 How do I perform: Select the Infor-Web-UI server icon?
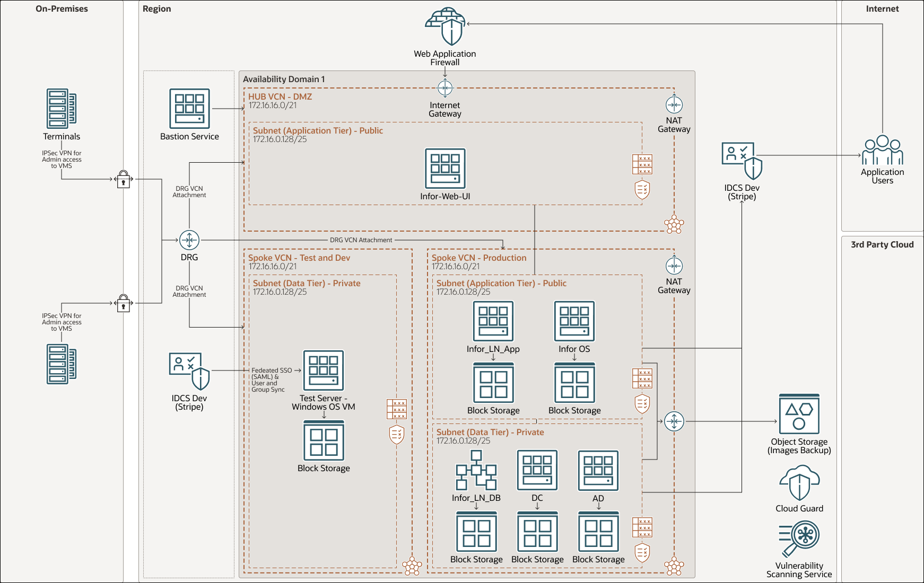pos(445,169)
